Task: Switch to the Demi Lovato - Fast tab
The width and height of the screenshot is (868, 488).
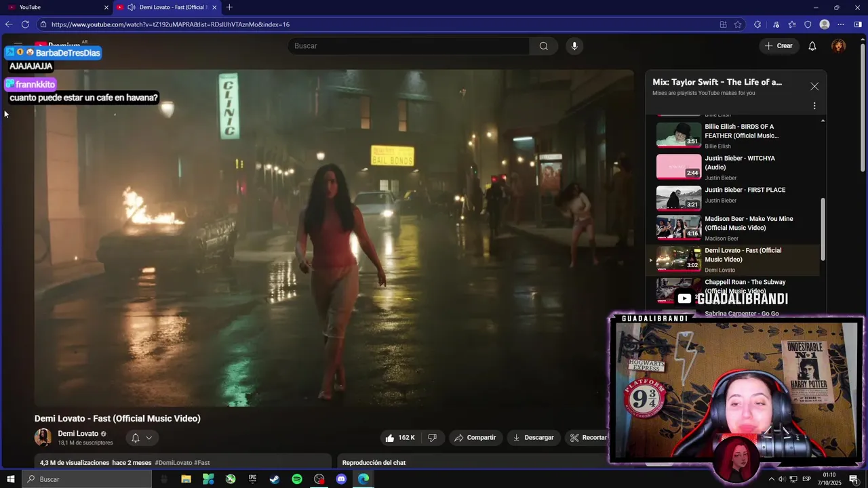Action: (167, 7)
